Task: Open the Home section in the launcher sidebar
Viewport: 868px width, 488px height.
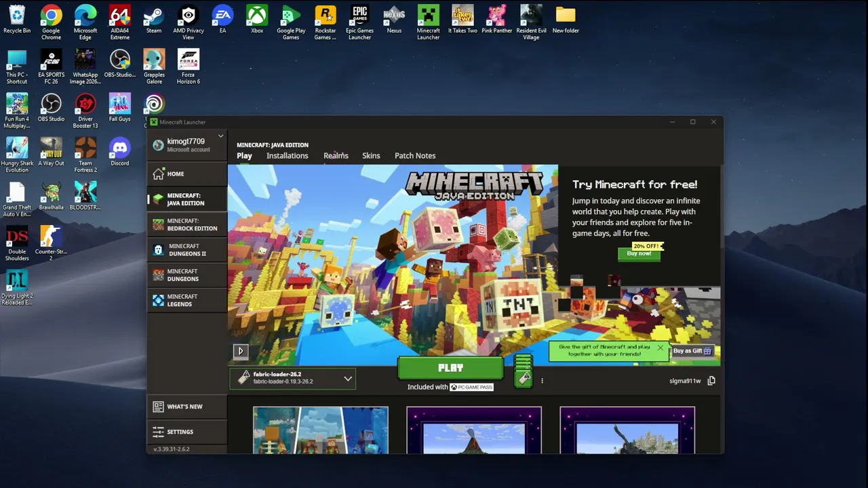Action: point(187,174)
